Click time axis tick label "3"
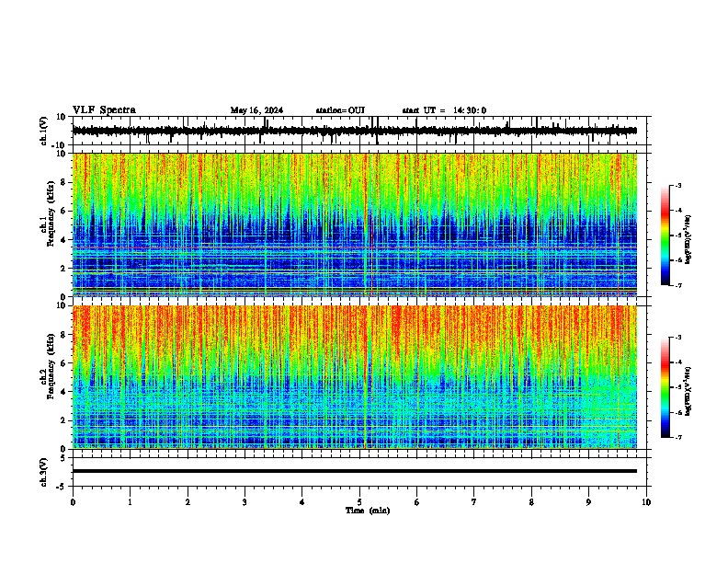Screen dimensions: 728x563 [245, 502]
